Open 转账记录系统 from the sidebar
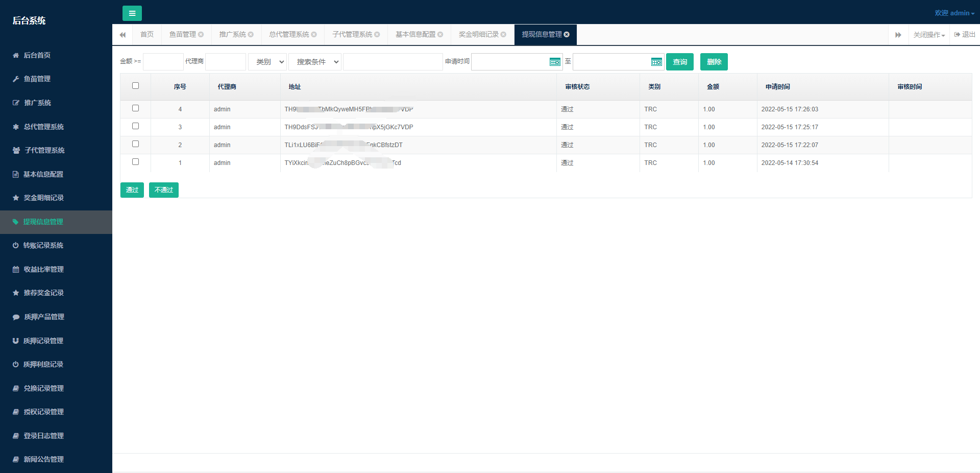 coord(56,246)
